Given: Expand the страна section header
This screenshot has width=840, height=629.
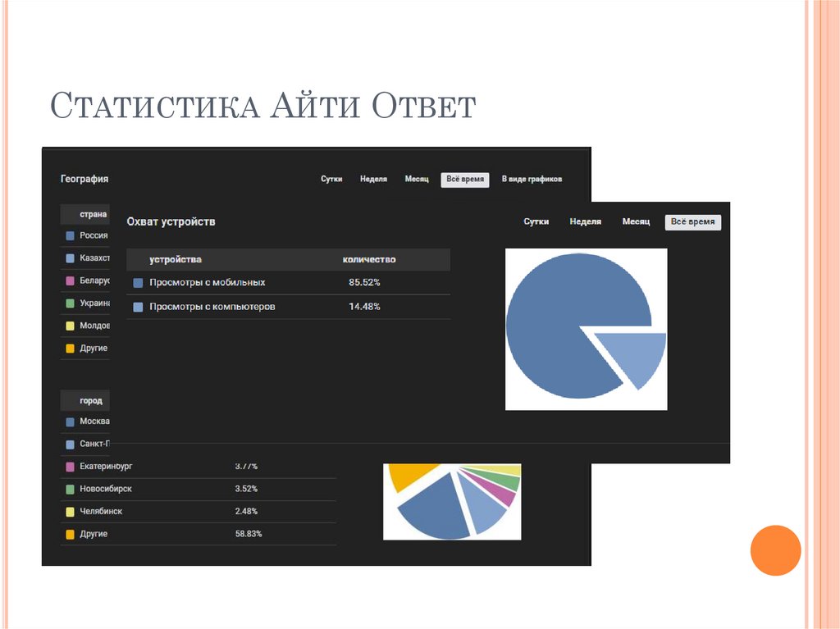Looking at the screenshot, I should coord(84,213).
